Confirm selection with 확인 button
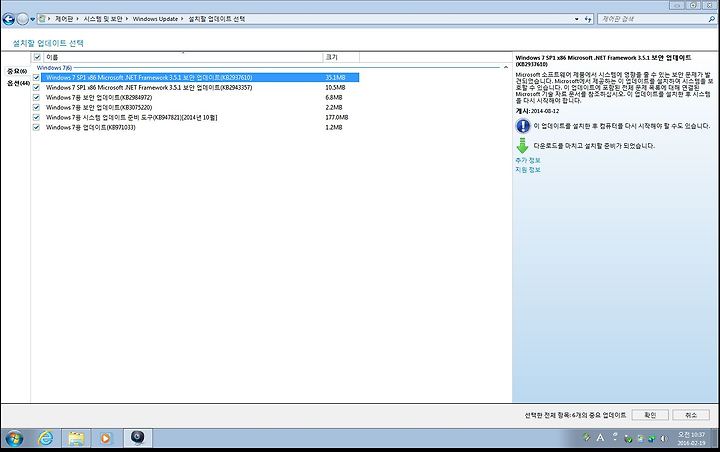The height and width of the screenshot is (452, 720). click(650, 415)
